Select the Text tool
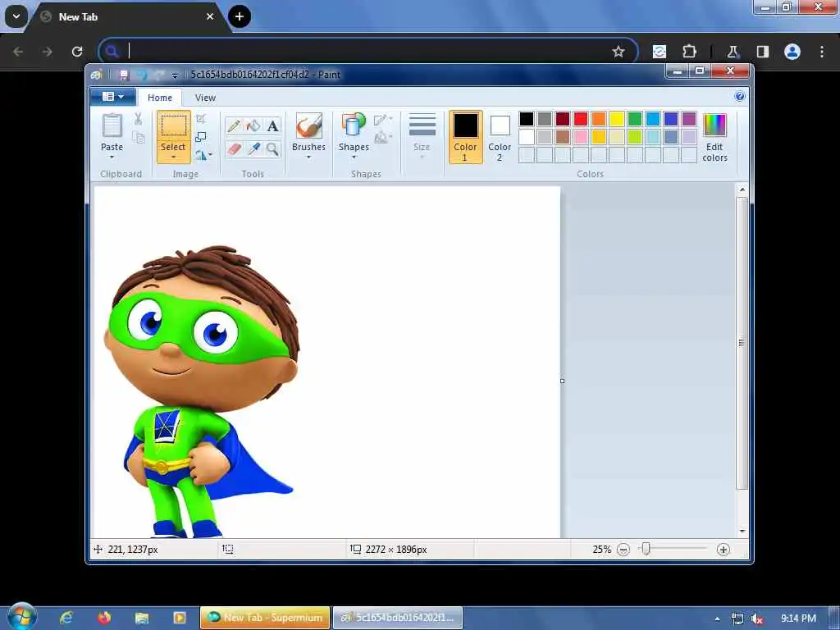Screen dimensions: 840x630 click(x=272, y=126)
